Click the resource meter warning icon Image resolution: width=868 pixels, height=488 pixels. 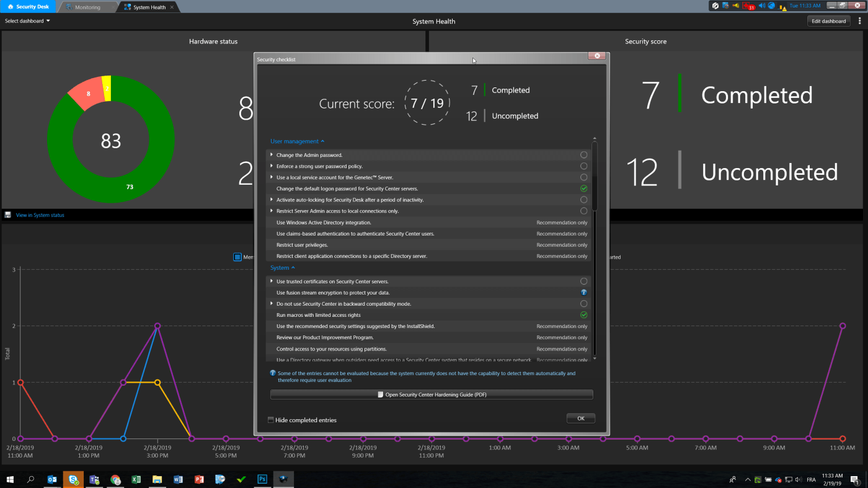coord(782,7)
